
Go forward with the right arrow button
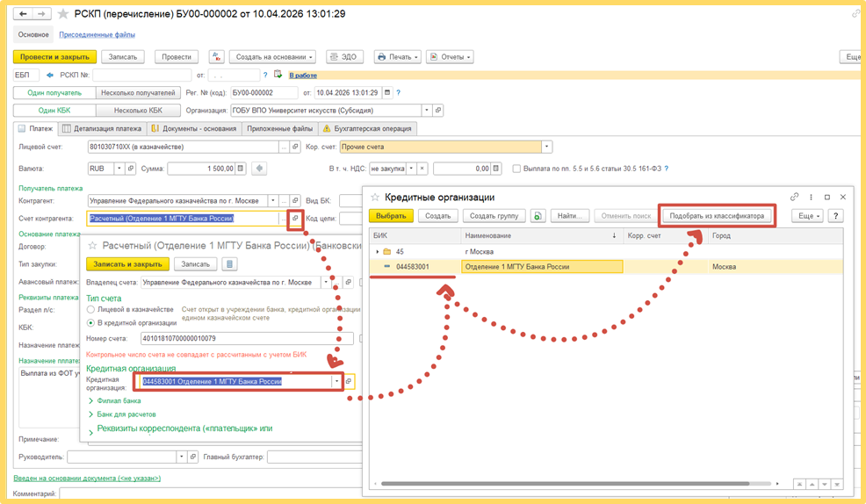41,14
